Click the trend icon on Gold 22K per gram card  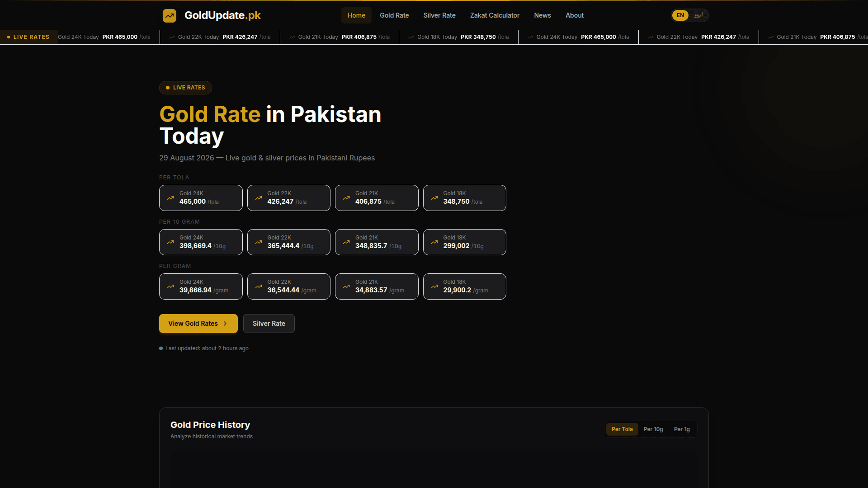259,286
